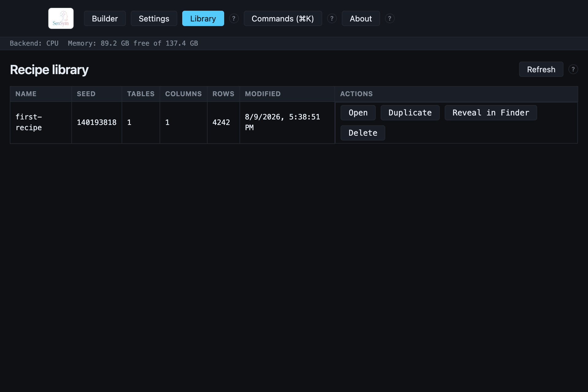
Task: Open help icon next to About tab
Action: 390,18
